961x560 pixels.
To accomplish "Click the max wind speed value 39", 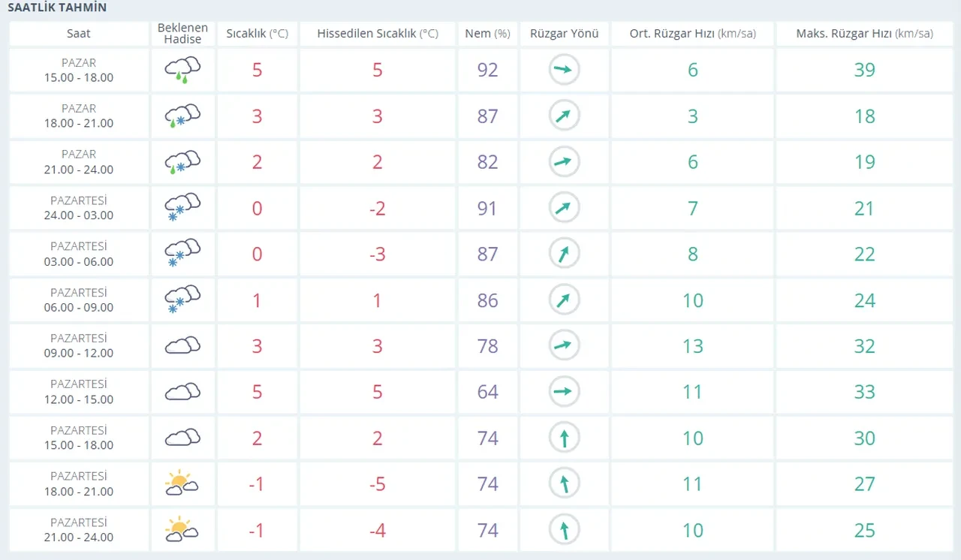I will click(x=864, y=70).
